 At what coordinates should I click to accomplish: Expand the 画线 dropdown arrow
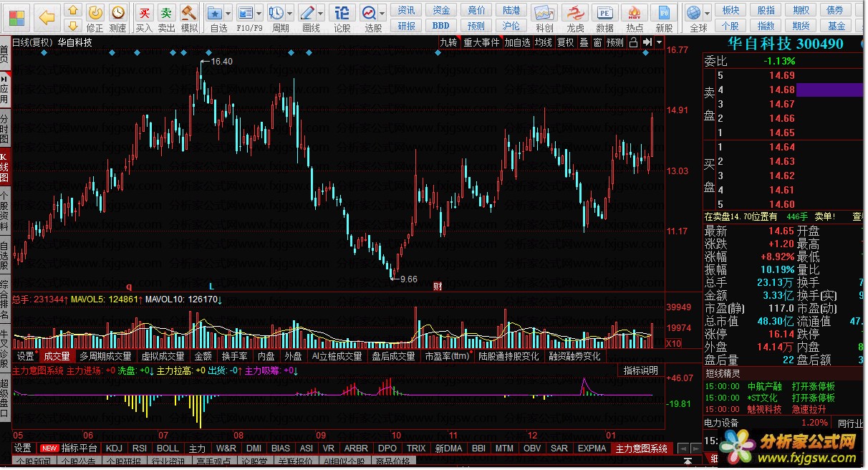pos(321,13)
